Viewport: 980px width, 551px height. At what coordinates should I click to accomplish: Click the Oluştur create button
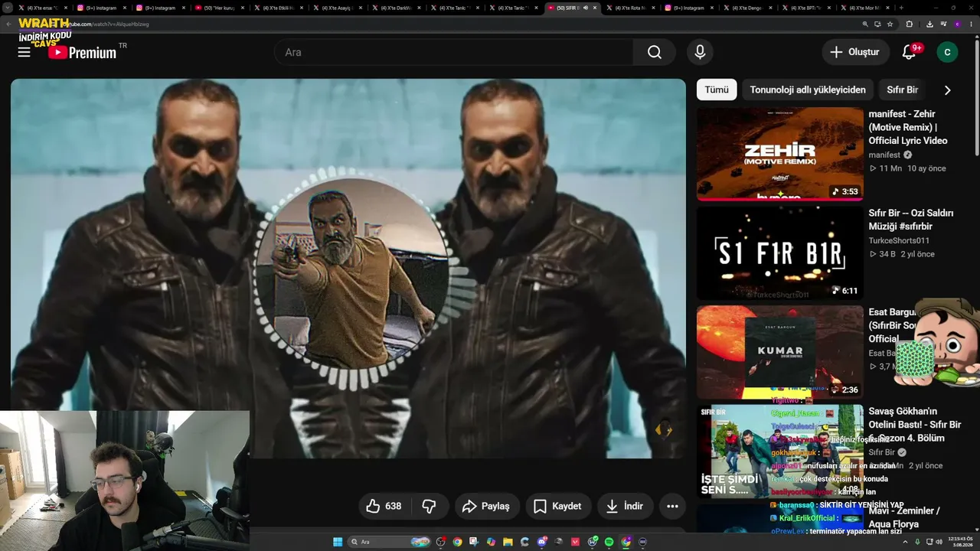coord(855,52)
